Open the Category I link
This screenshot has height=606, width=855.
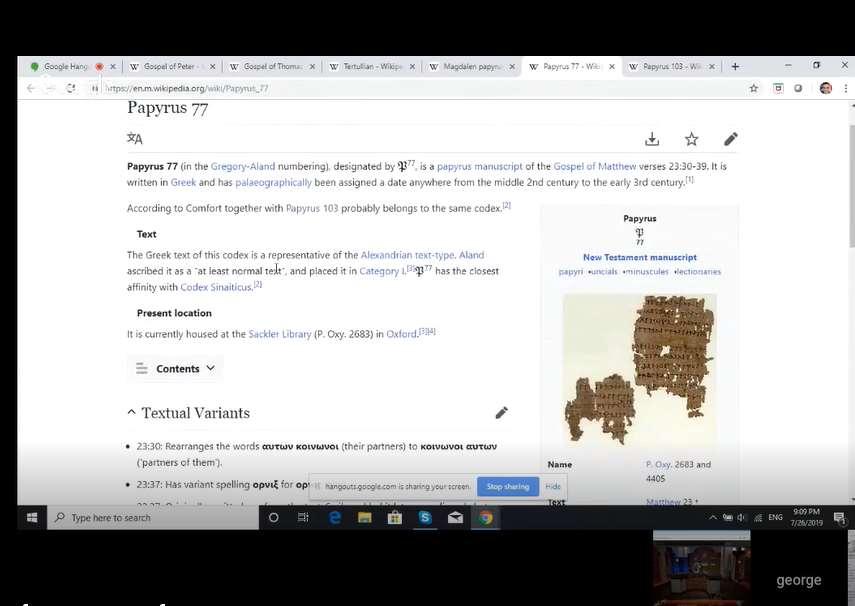[x=382, y=271]
